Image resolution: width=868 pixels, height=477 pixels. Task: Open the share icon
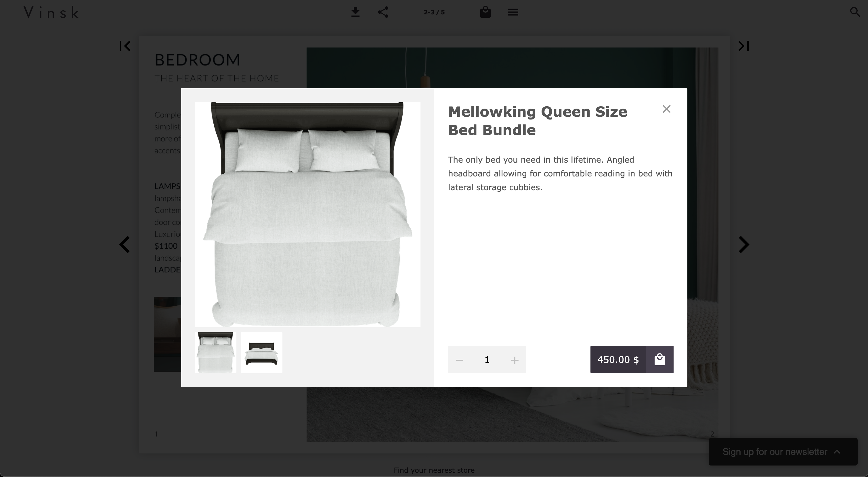tap(383, 12)
